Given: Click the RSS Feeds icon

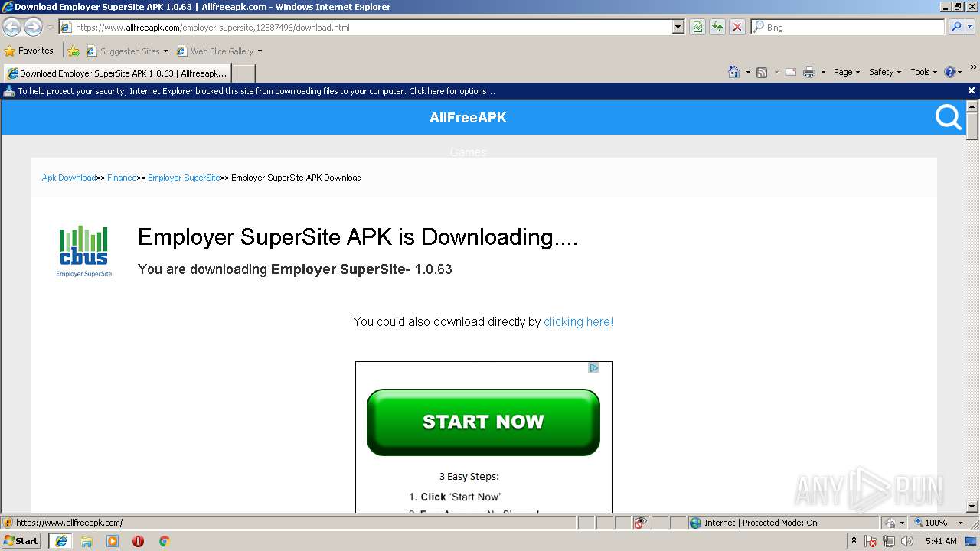Looking at the screenshot, I should 762,72.
